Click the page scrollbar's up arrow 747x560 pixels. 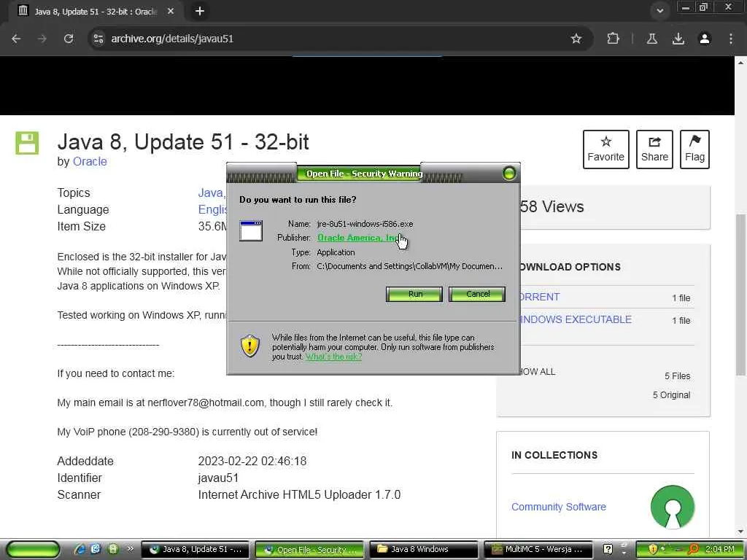[740, 62]
